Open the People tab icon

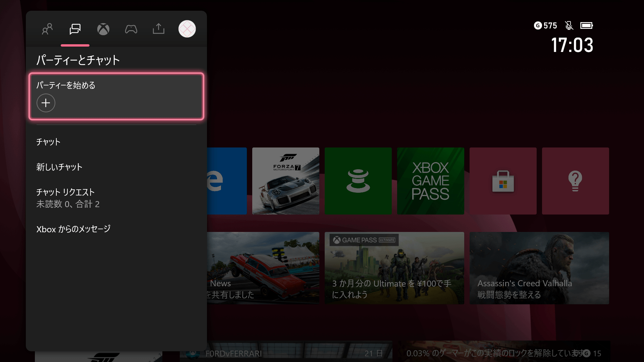(x=47, y=29)
